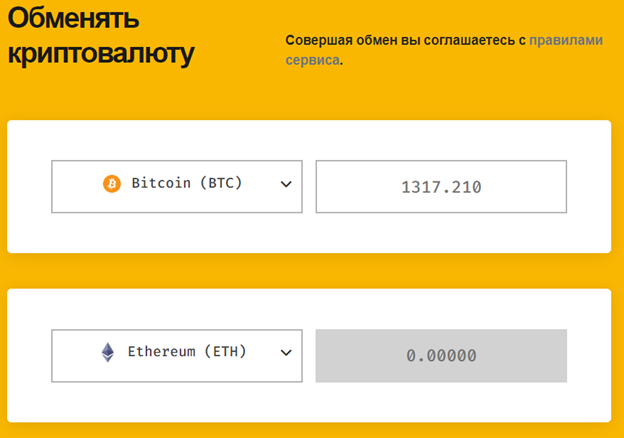This screenshot has width=624, height=438.
Task: Click the Ethereum diamond logo icon
Action: click(108, 352)
